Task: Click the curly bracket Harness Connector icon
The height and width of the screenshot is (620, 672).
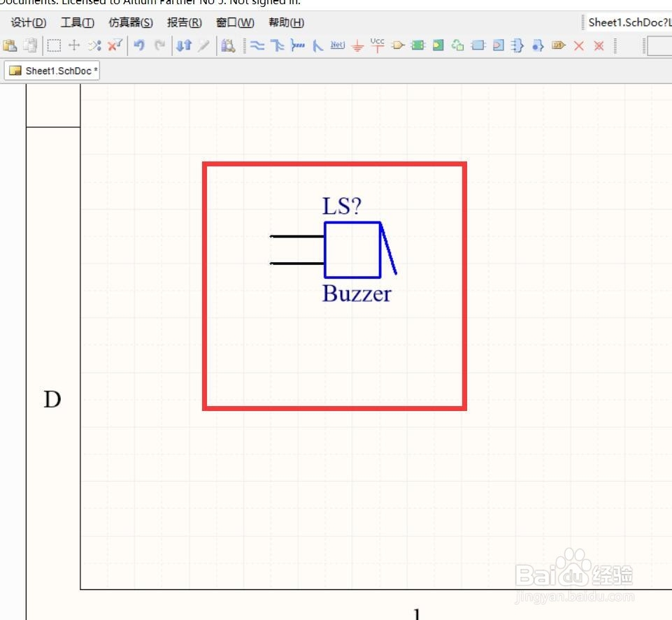Action: (517, 45)
